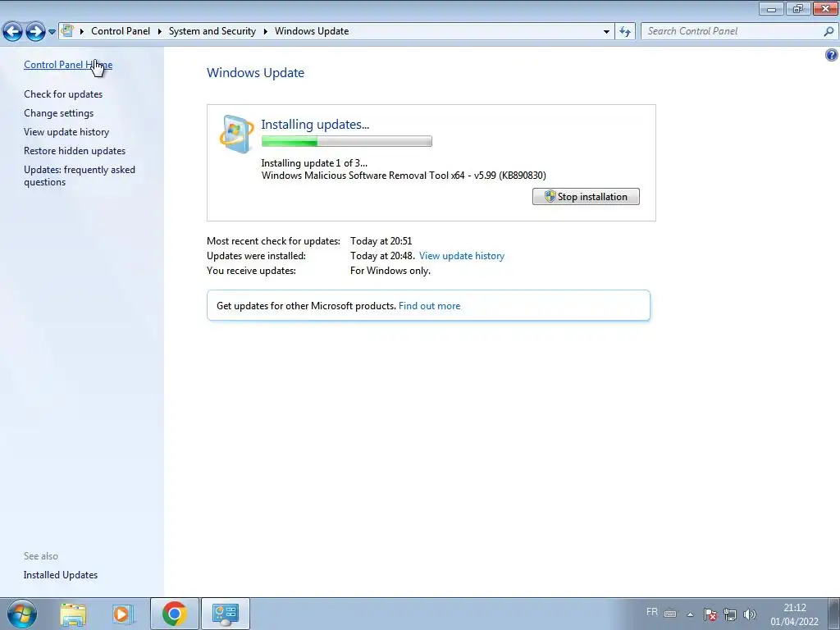Viewport: 840px width, 630px height.
Task: Open address bar history dropdown
Action: coord(606,32)
